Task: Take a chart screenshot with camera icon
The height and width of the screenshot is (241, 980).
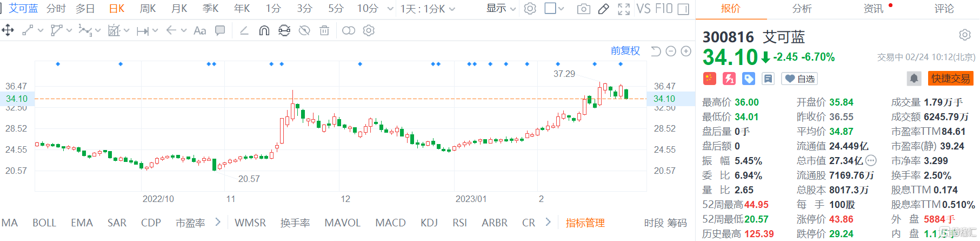Action: point(584,9)
